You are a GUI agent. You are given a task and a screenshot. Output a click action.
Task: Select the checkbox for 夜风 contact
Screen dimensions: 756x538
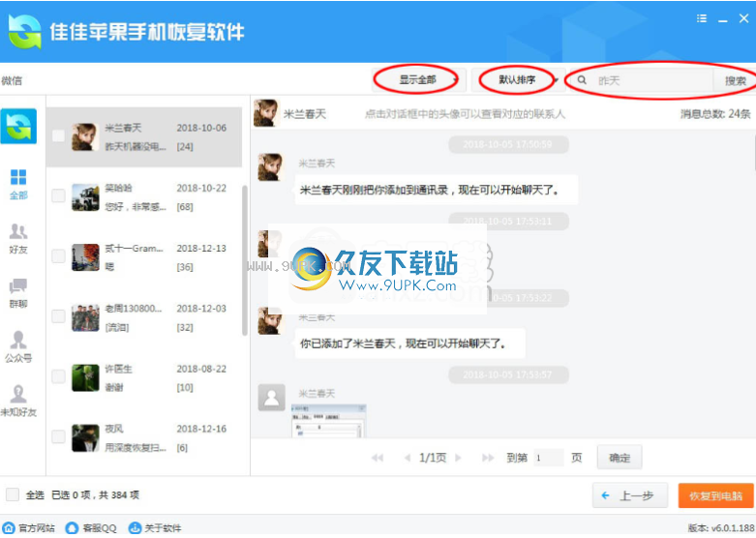(x=58, y=436)
